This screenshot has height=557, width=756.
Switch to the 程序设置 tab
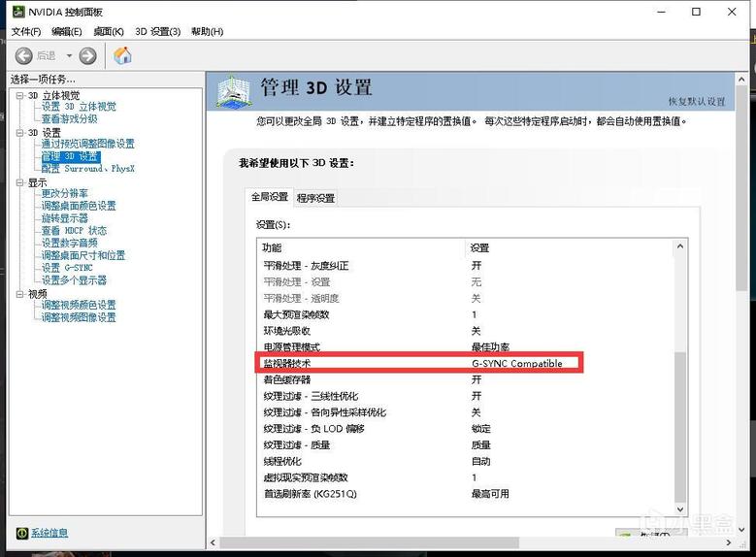(x=315, y=198)
